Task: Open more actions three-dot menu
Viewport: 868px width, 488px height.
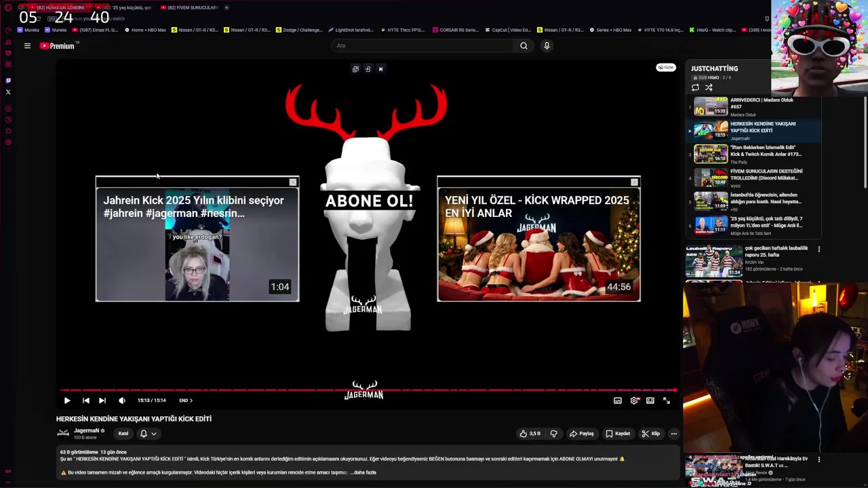Action: [x=673, y=434]
